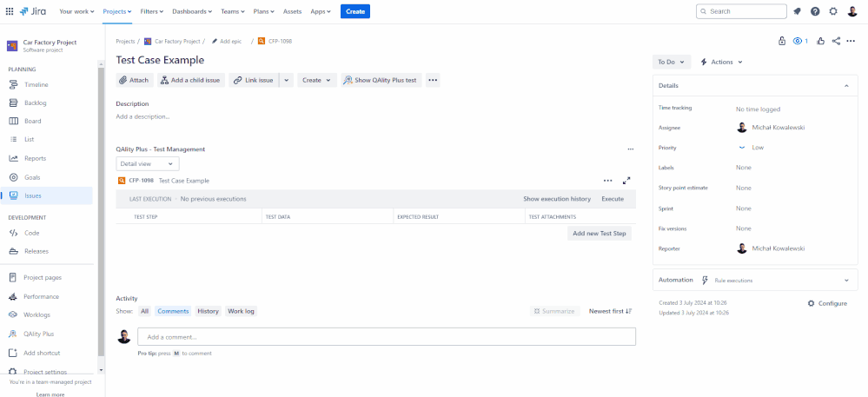Click Assets in the top navigation
Image resolution: width=868 pixels, height=397 pixels.
coord(292,11)
